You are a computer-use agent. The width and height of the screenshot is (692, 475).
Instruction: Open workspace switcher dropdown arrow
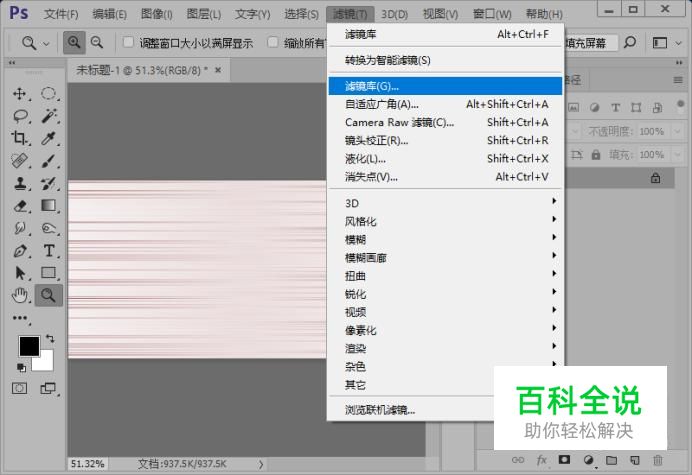[x=679, y=43]
